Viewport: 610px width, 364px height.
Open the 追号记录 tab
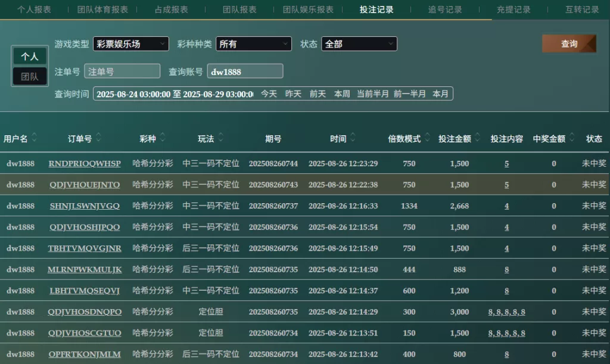[445, 10]
